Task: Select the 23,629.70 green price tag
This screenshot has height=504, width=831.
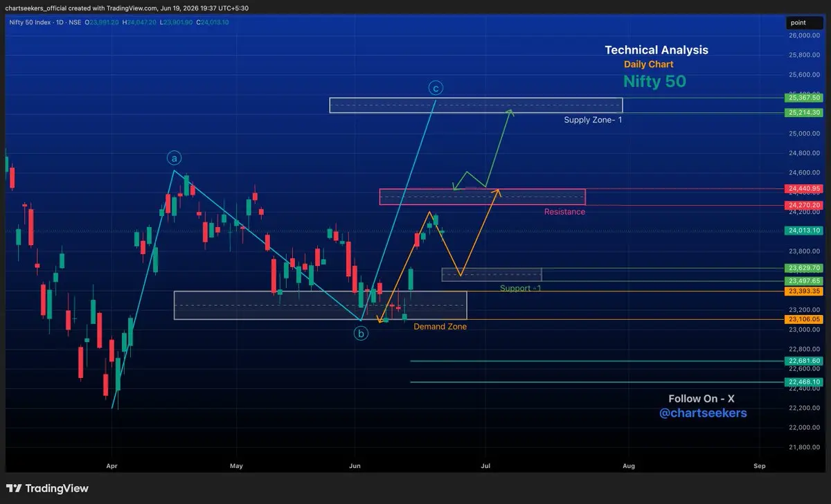Action: (803, 268)
